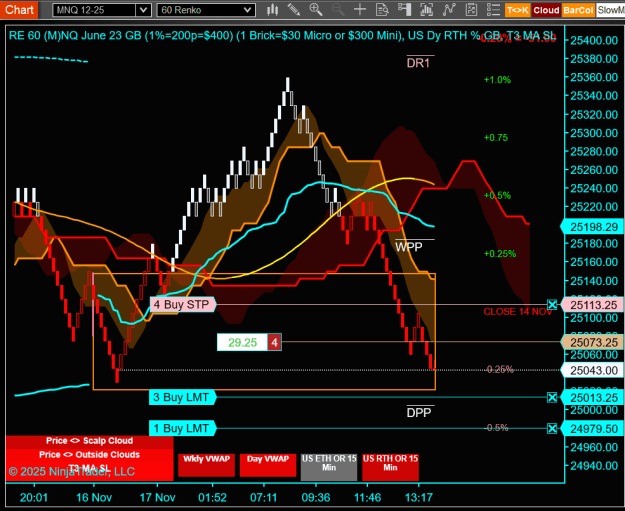Click the 25073.25 entry price marker
This screenshot has width=625, height=511.
tap(593, 342)
